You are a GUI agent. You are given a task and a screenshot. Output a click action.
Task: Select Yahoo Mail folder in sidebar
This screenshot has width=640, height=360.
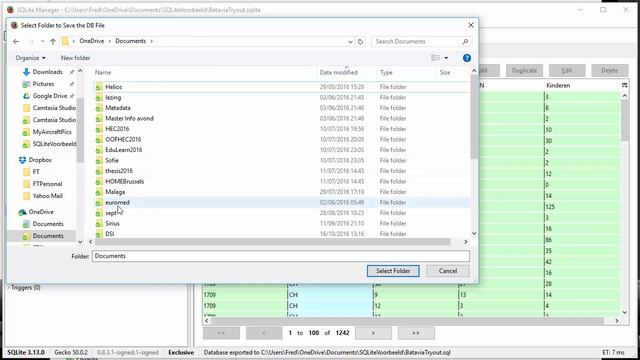coord(47,196)
